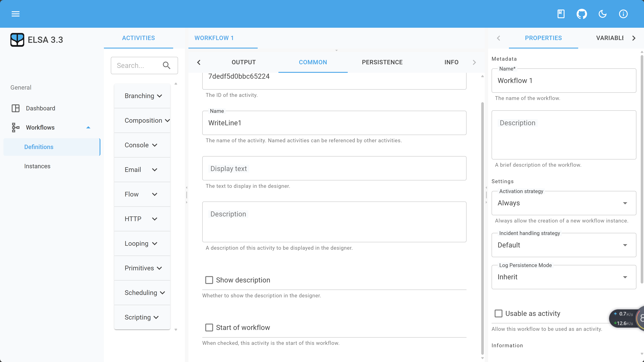Expand the Flow activity category

point(142,194)
